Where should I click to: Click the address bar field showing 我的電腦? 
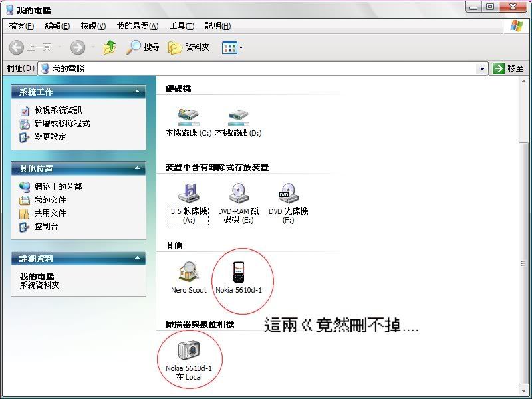click(x=259, y=68)
